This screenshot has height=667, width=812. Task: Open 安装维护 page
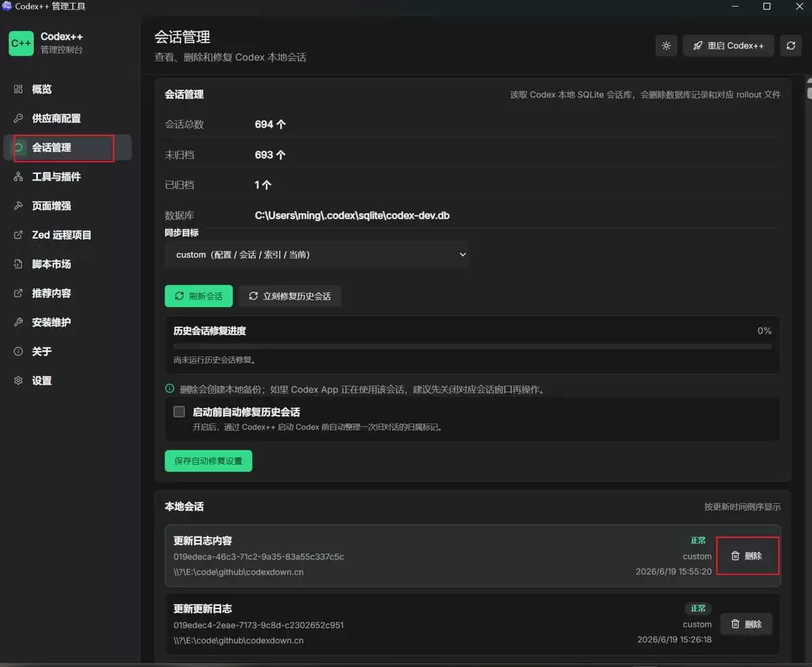tap(68, 322)
